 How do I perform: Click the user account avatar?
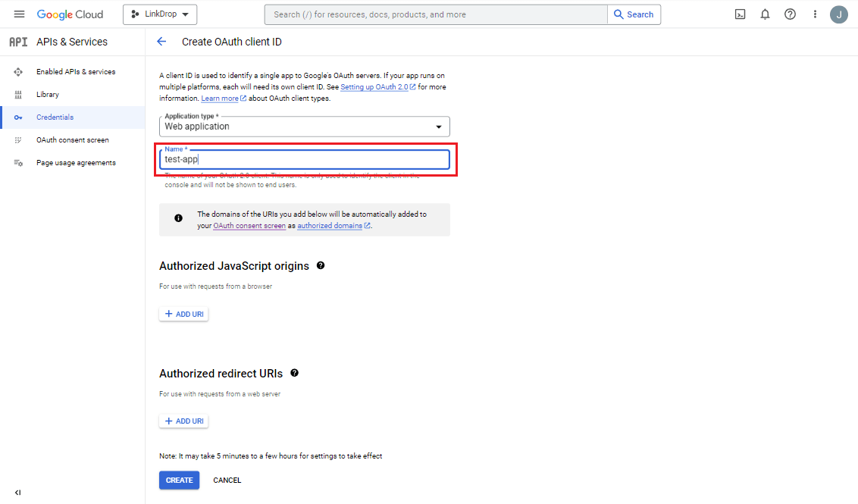(838, 14)
